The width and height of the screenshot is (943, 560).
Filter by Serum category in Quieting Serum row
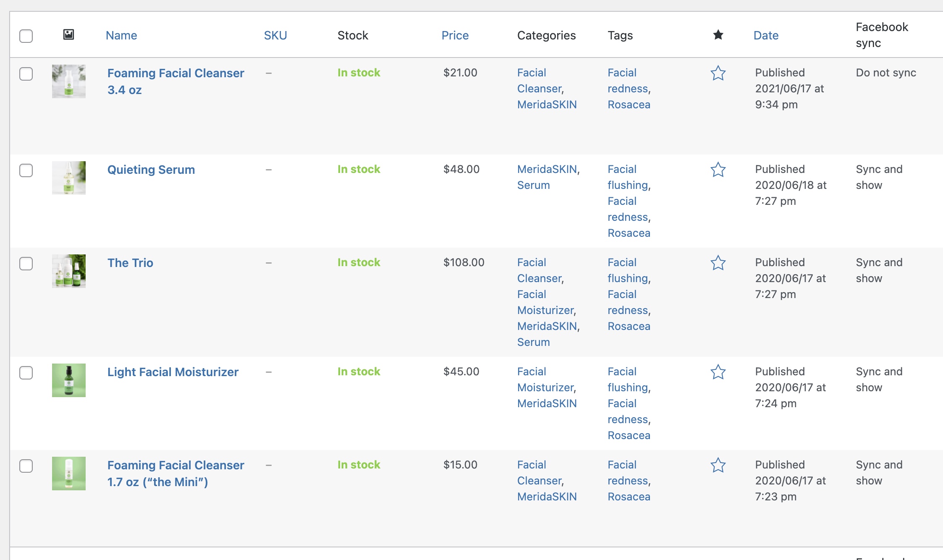pyautogui.click(x=533, y=185)
